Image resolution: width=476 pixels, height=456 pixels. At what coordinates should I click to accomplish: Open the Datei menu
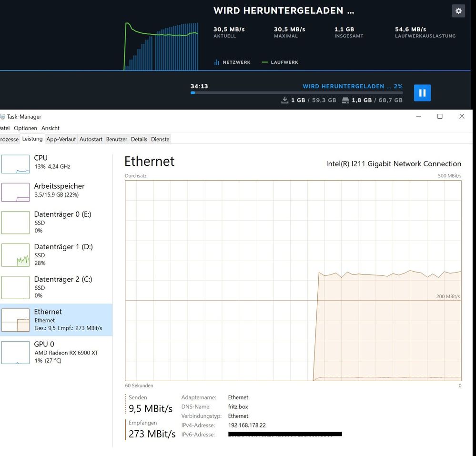(5, 128)
